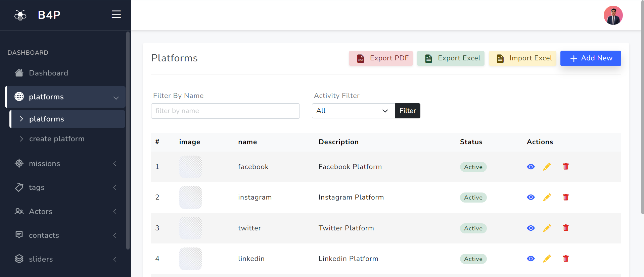Screen dimensions: 644x277
Task: Open the Activity Filter dropdown
Action: coord(353,111)
